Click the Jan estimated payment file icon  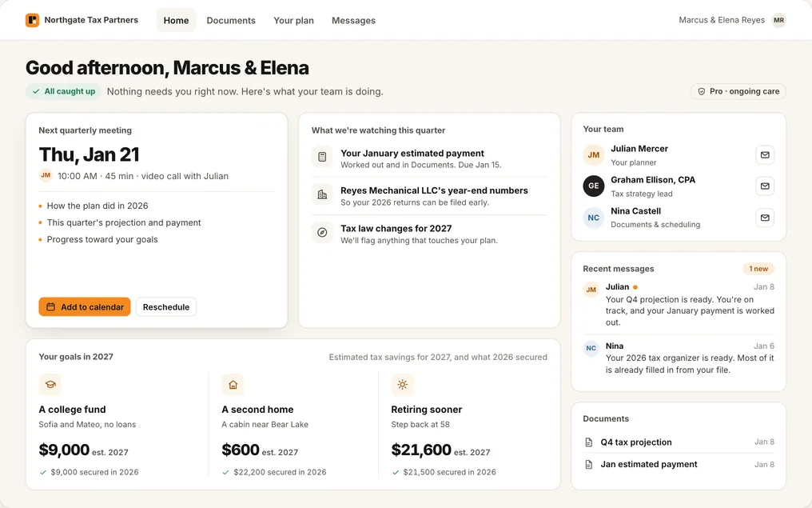[588, 465]
